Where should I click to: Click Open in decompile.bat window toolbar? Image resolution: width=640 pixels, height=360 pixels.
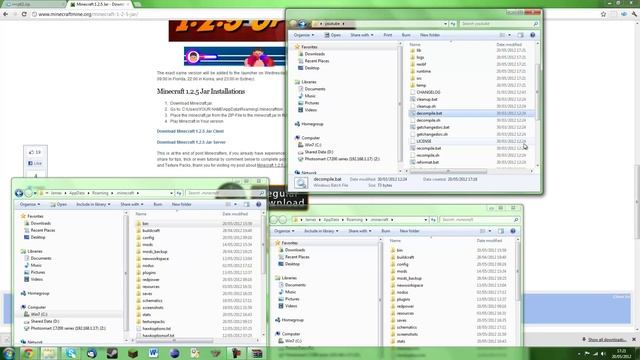click(333, 35)
